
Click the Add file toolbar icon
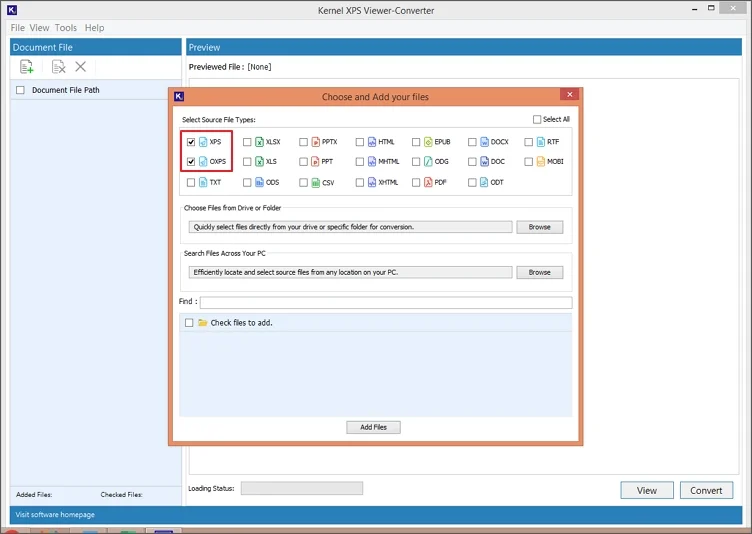click(x=27, y=67)
